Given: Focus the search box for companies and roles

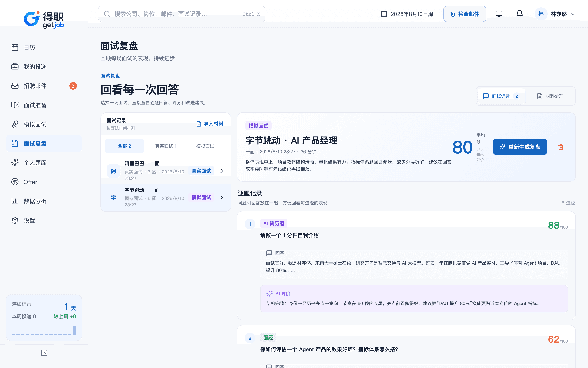Looking at the screenshot, I should (182, 14).
